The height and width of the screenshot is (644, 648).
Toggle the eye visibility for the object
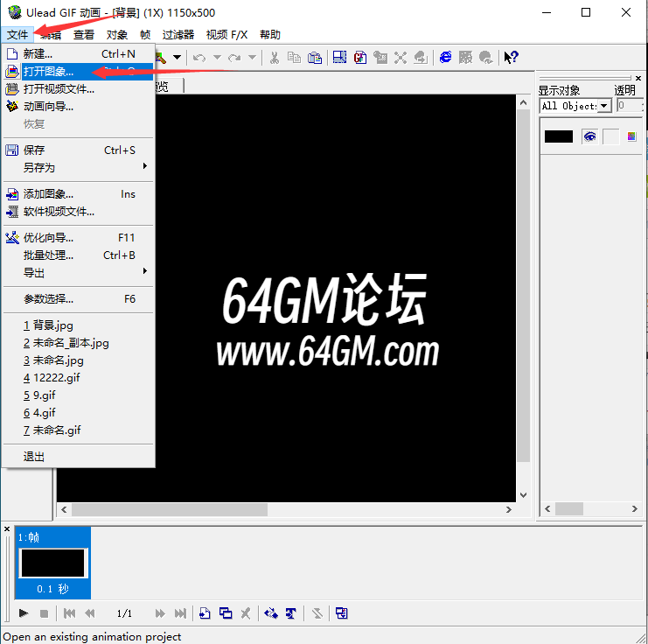coord(589,136)
